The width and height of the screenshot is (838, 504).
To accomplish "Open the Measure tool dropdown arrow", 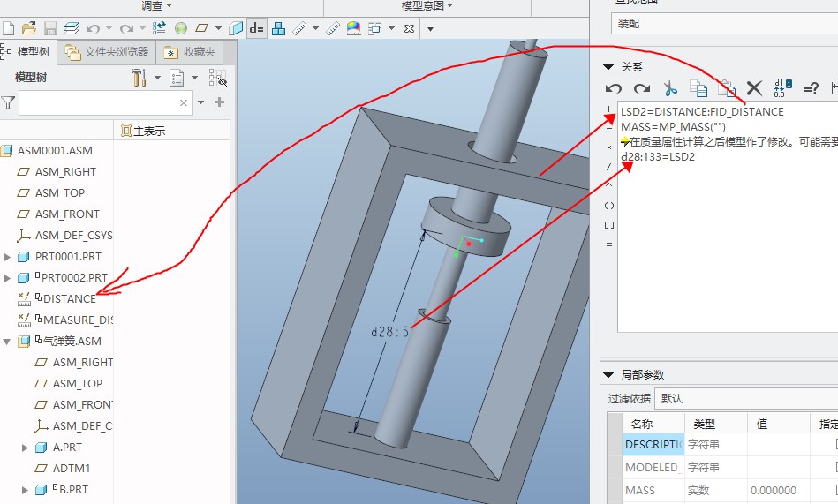I will point(315,27).
